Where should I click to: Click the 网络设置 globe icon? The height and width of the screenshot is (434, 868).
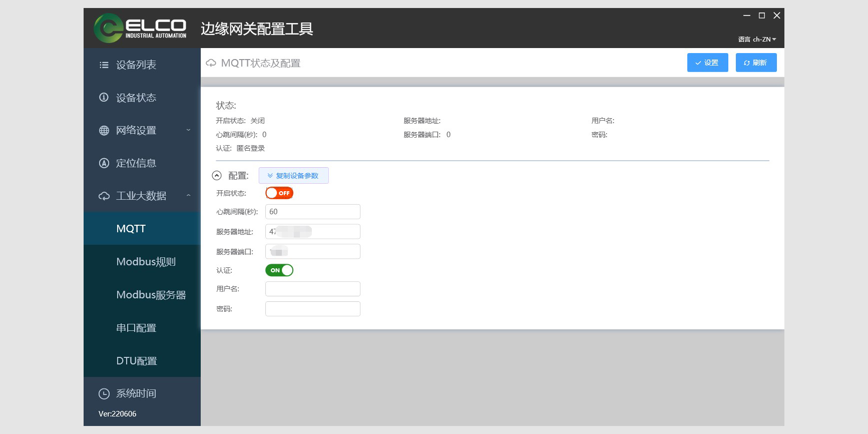click(104, 131)
